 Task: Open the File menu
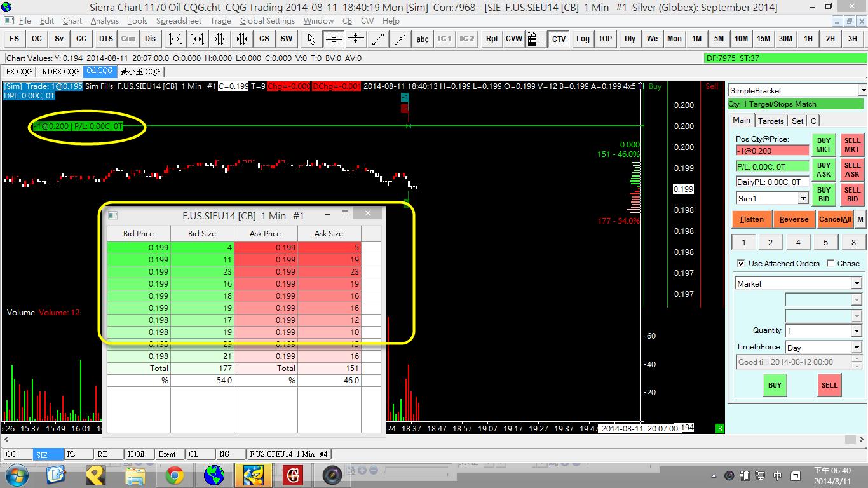click(x=25, y=21)
